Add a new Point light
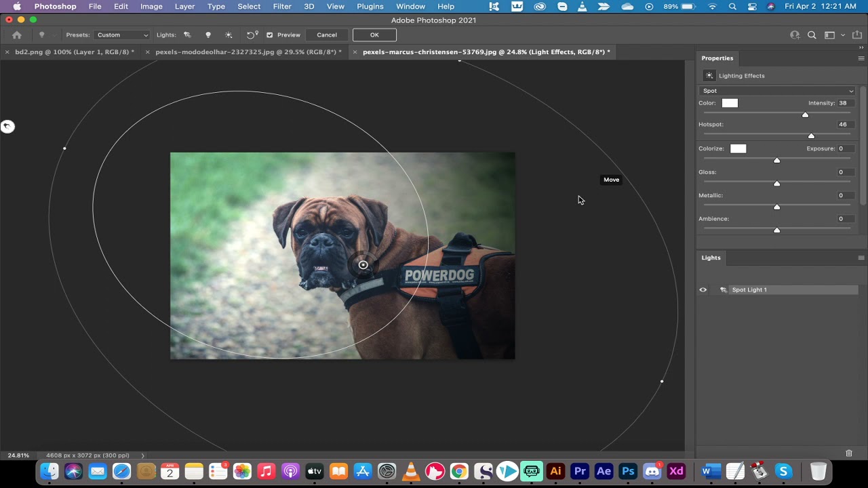Image resolution: width=868 pixels, height=488 pixels. 208,35
